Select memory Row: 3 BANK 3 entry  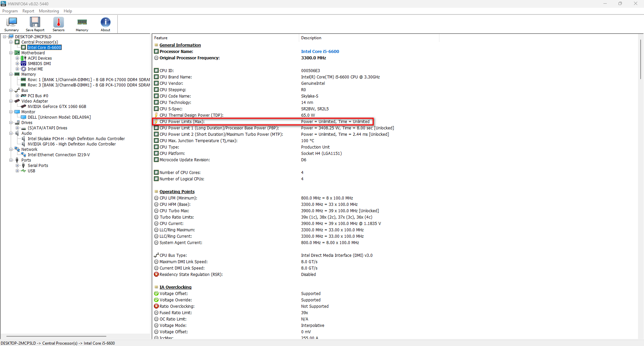[x=89, y=85]
